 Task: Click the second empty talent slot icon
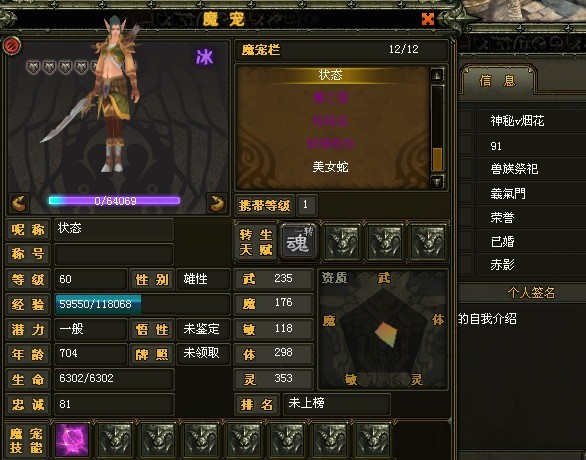(x=385, y=242)
